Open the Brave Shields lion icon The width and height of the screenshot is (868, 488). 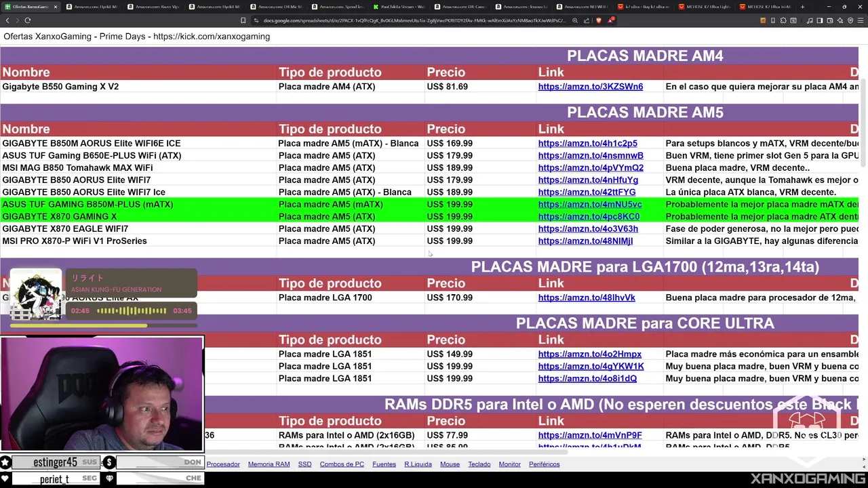[598, 20]
